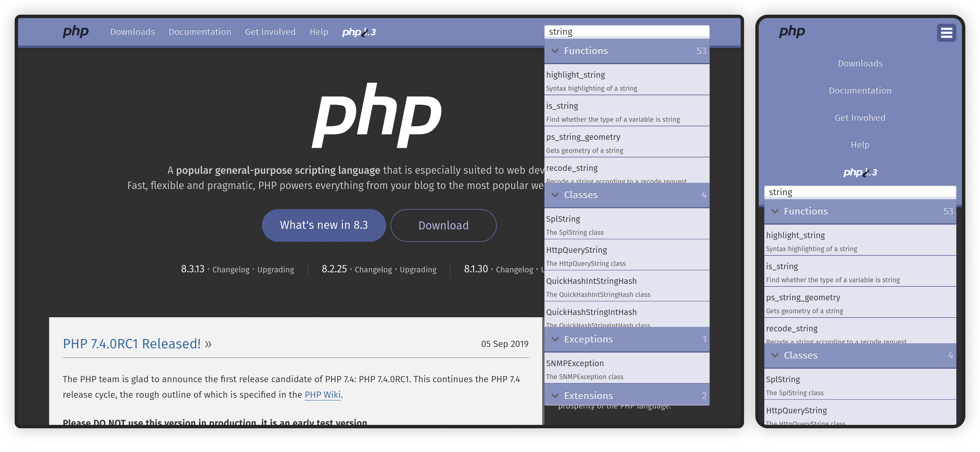Click the 8.1.30 version number

pyautogui.click(x=476, y=269)
